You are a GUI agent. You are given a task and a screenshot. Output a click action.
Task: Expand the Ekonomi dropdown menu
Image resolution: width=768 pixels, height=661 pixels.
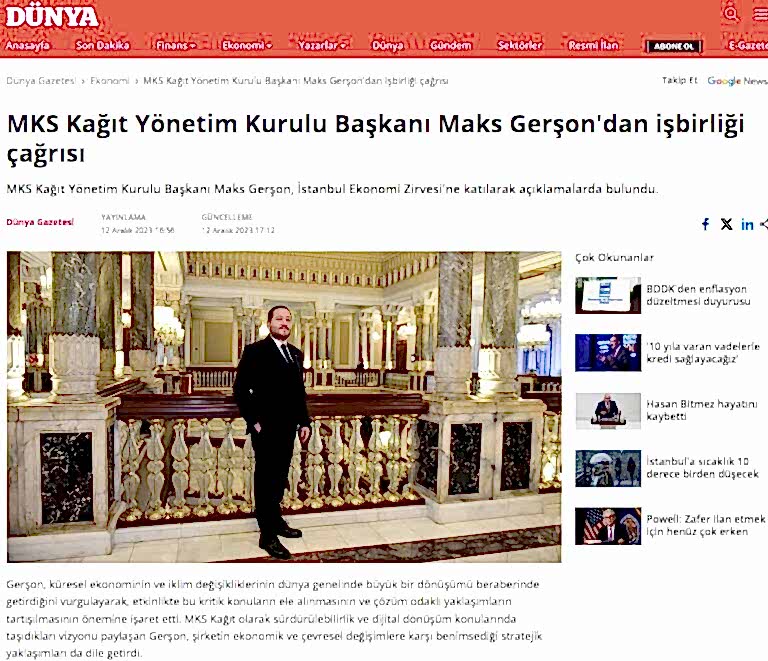(x=246, y=46)
